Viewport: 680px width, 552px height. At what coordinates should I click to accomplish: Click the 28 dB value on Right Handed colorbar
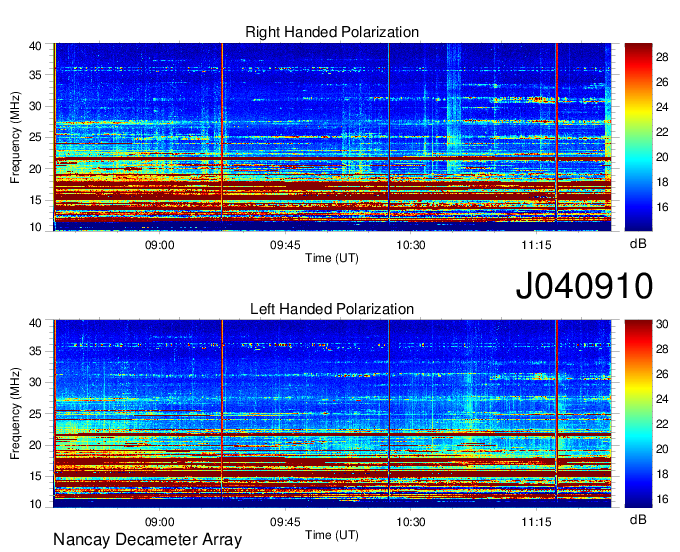tap(662, 57)
